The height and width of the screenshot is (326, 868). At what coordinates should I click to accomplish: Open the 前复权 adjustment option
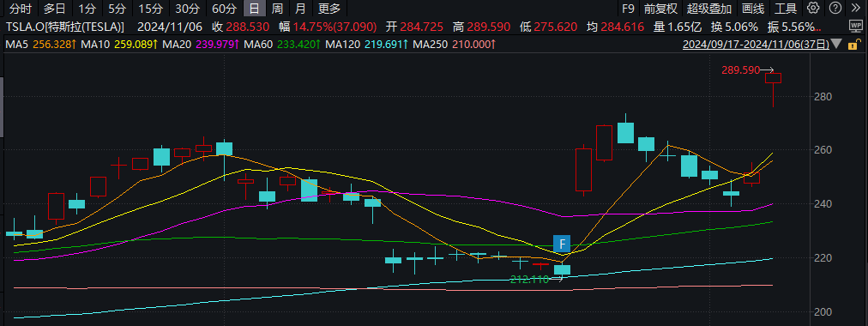(661, 9)
